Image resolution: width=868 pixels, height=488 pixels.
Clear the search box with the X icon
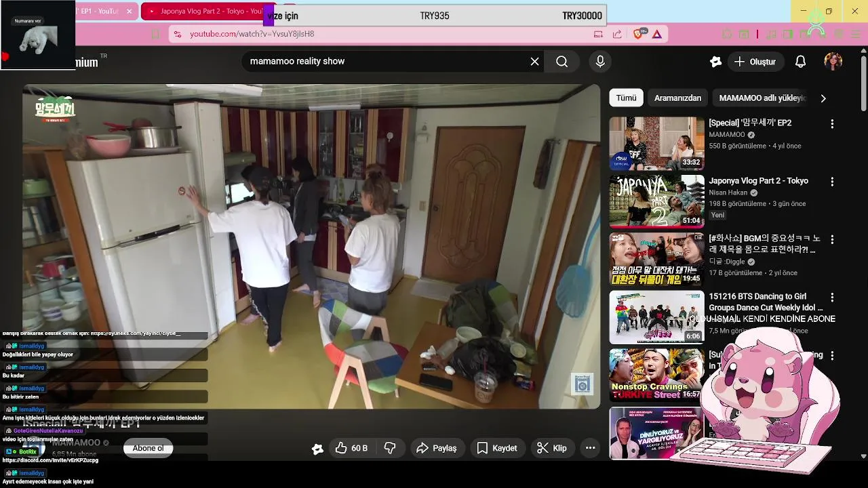tap(534, 62)
